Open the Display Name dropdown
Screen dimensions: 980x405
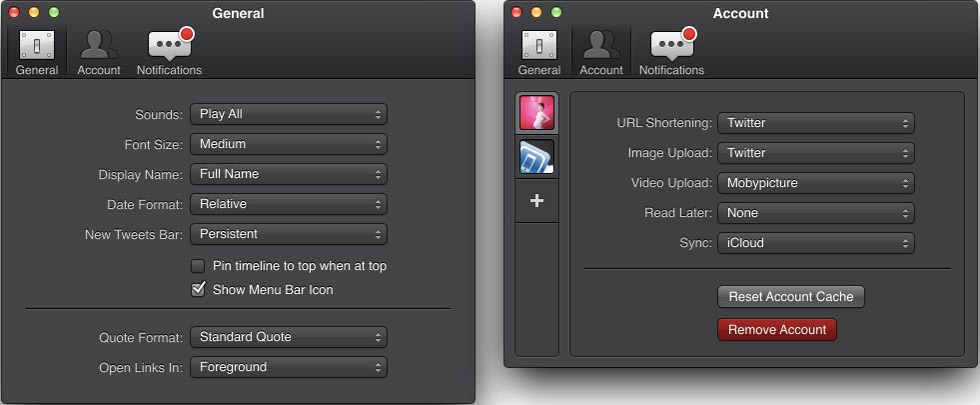tap(289, 174)
